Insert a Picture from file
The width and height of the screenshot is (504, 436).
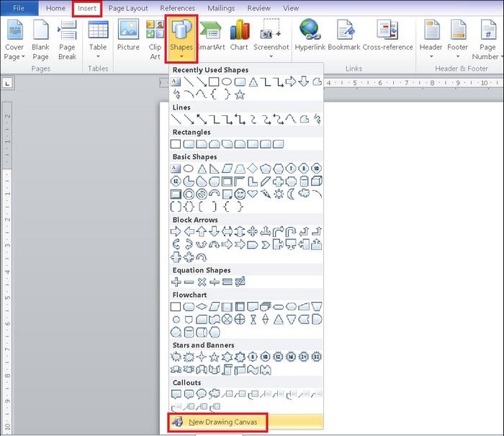(128, 35)
